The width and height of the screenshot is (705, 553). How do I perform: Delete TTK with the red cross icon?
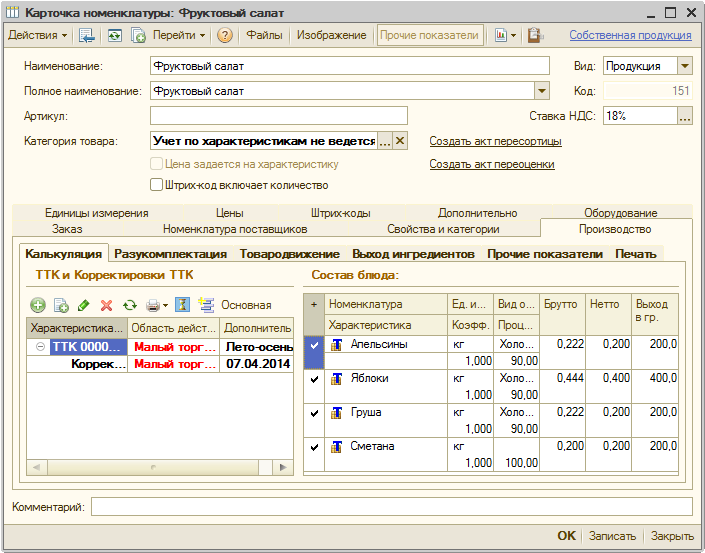click(x=107, y=306)
